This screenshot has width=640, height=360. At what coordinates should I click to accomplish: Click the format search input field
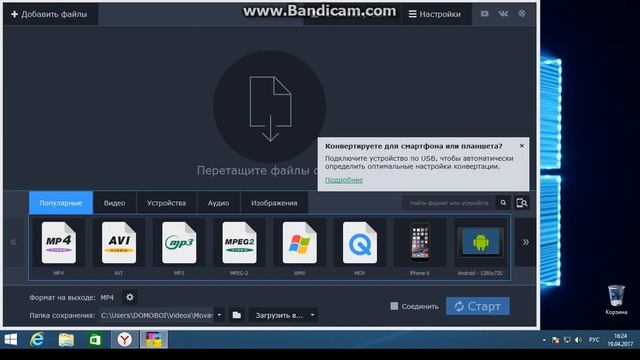[449, 203]
